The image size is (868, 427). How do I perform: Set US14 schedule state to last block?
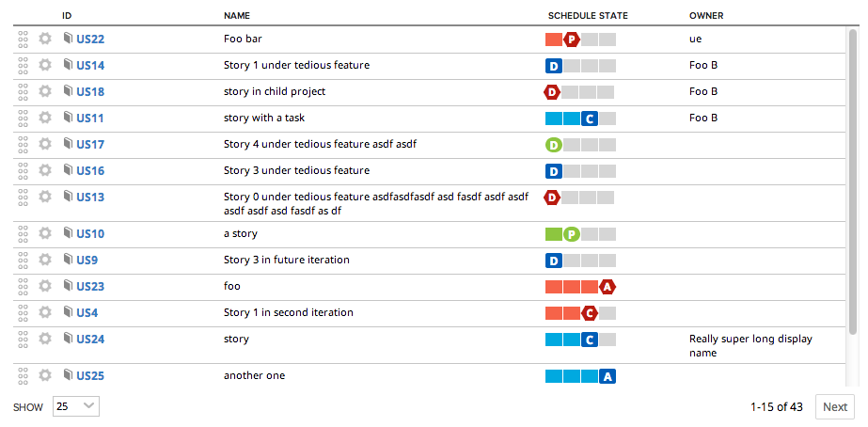608,66
